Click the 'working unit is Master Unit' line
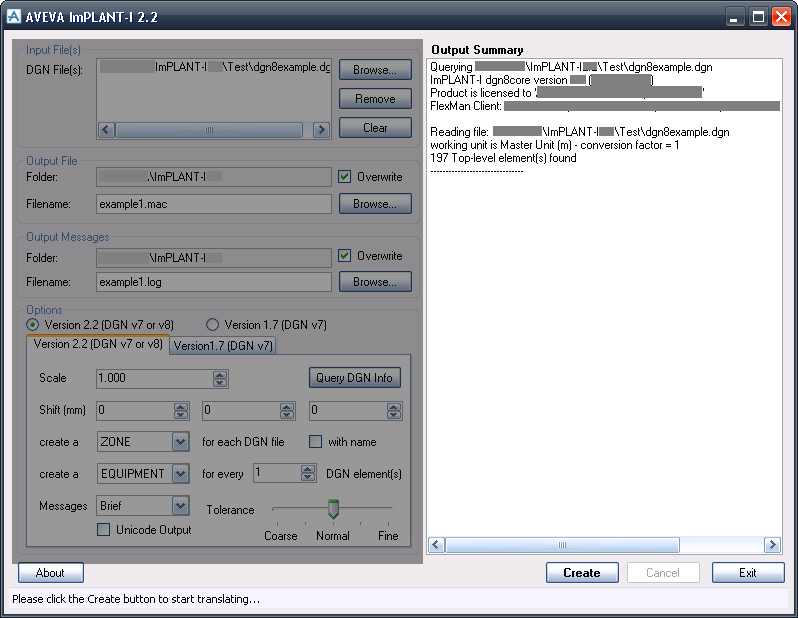Viewport: 798px width, 618px height. point(555,145)
